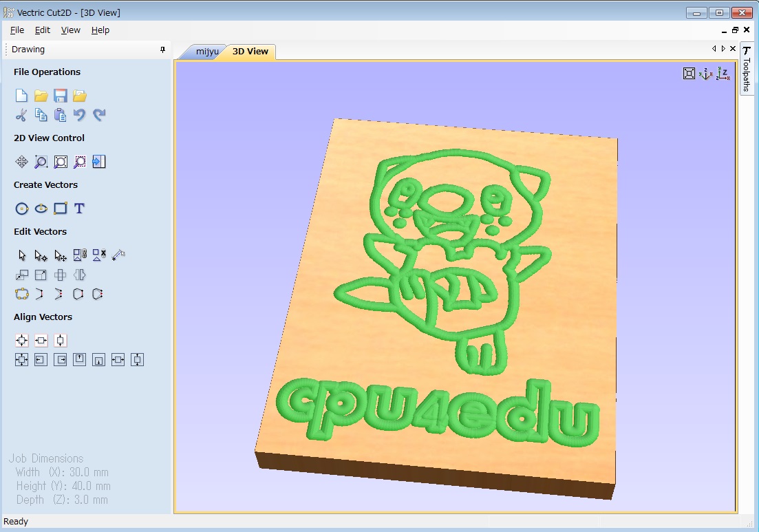Select the Draw Text tool

[x=79, y=209]
